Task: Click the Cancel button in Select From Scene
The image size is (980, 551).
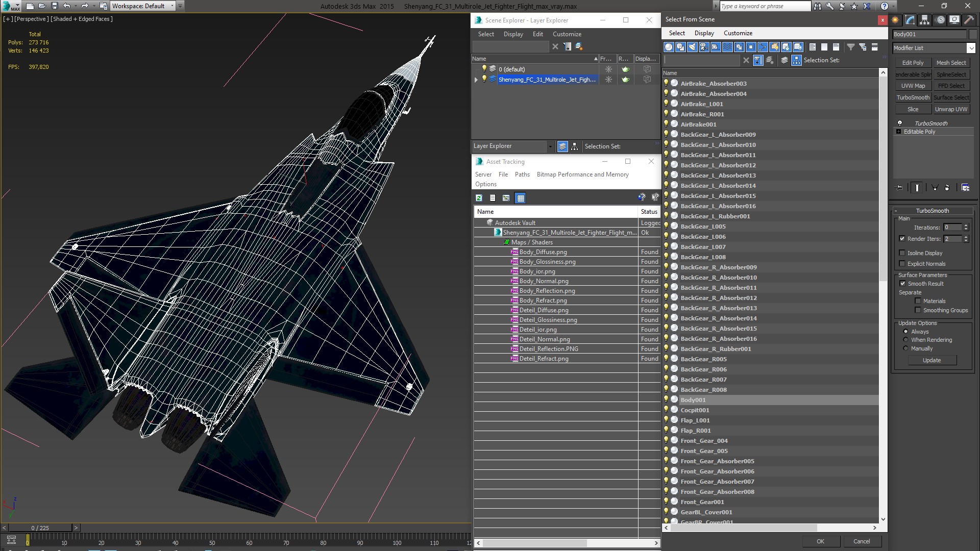Action: 862,541
